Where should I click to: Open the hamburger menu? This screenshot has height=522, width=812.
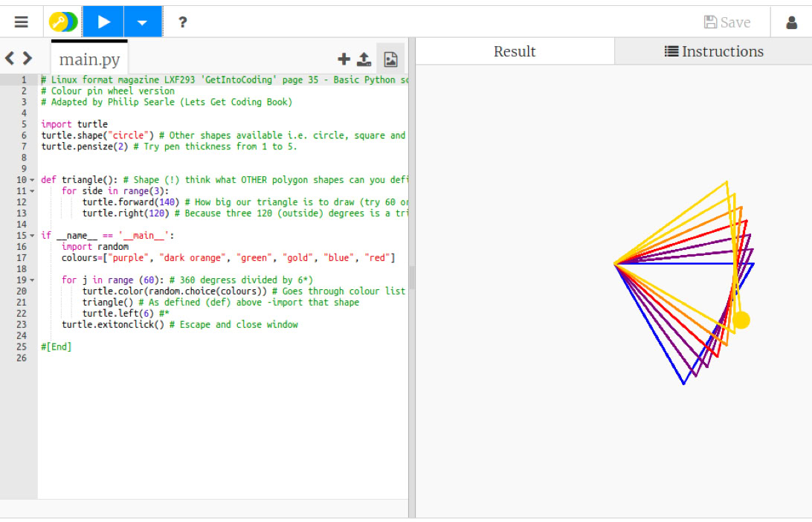tap(22, 22)
